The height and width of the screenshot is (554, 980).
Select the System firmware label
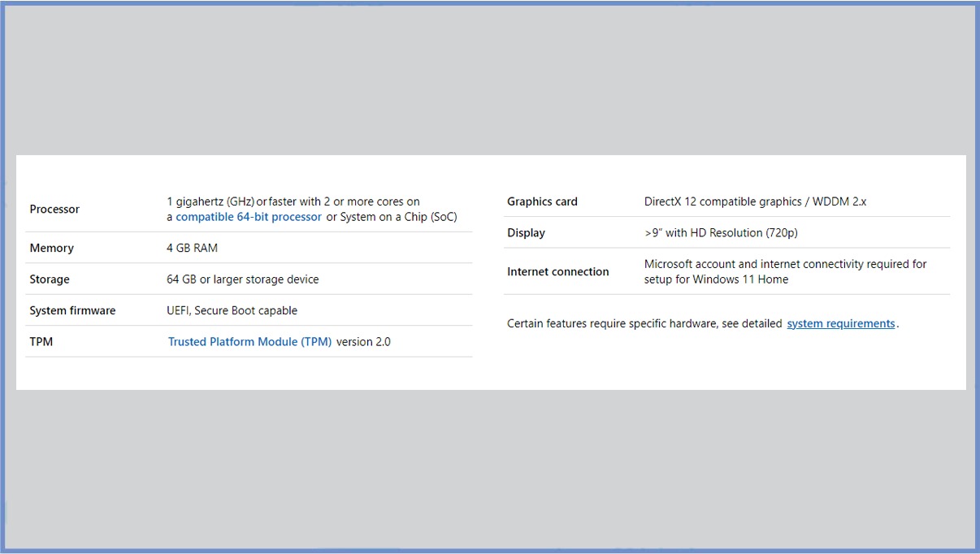pos(72,310)
